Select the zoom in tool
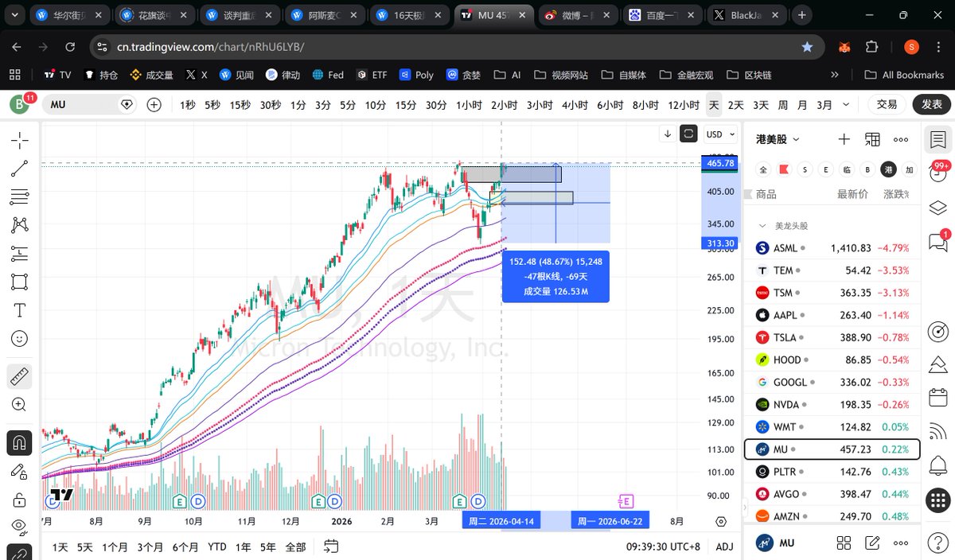 pyautogui.click(x=20, y=405)
